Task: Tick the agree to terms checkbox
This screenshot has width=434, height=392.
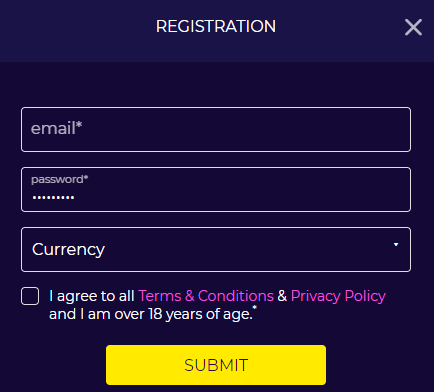Action: pos(30,296)
